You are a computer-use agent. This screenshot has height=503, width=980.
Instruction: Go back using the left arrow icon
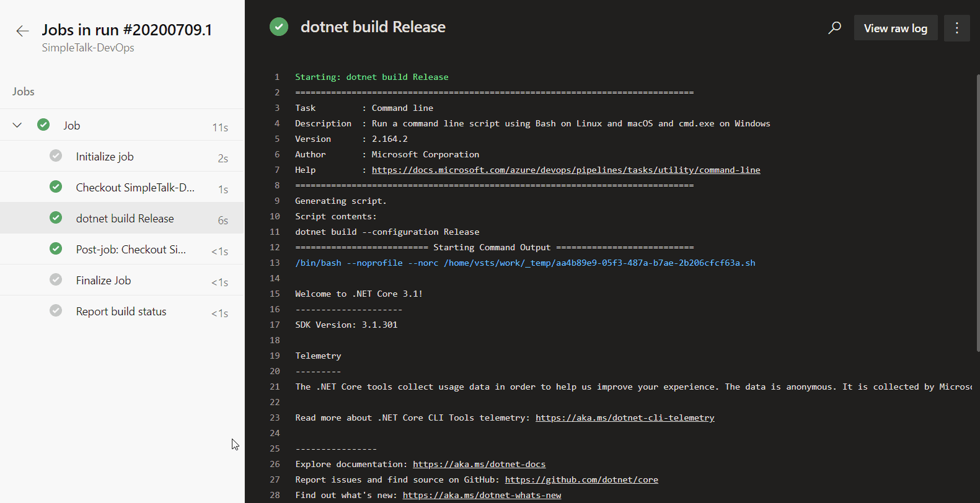(x=22, y=31)
